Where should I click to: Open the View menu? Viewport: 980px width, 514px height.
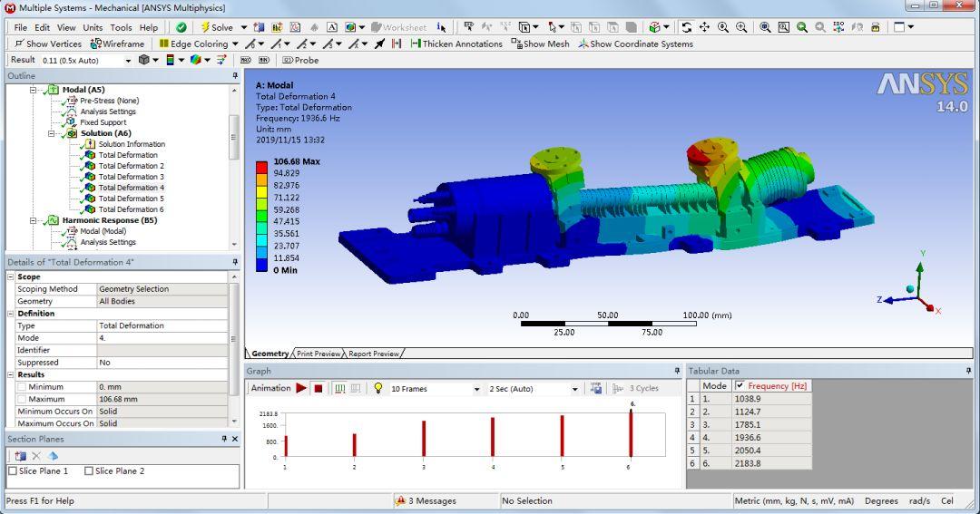click(66, 27)
